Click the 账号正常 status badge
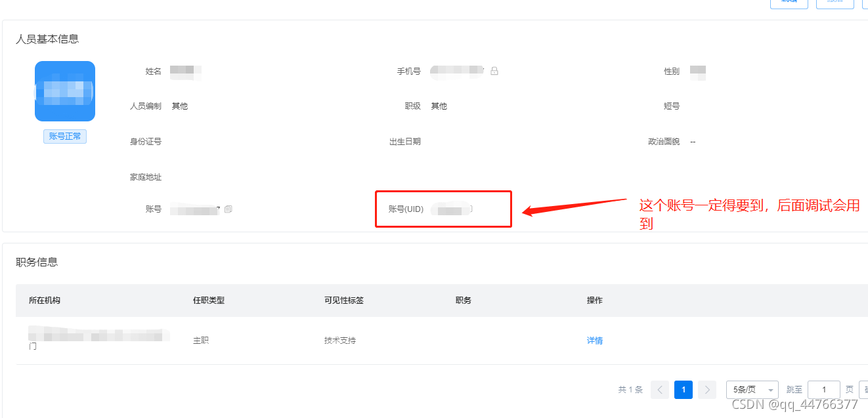This screenshot has width=868, height=418. tap(64, 136)
